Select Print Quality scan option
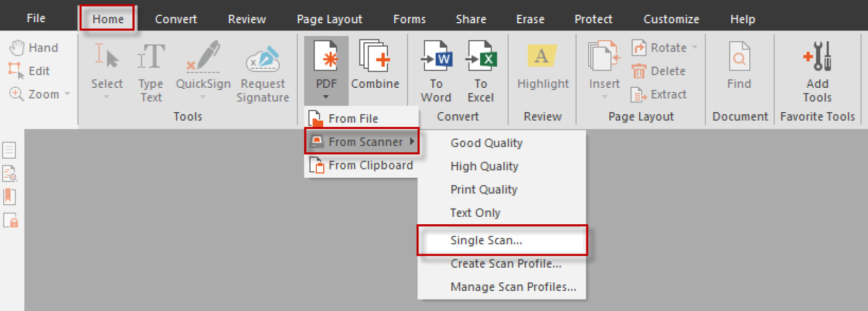Viewport: 868px width, 311px height. tap(502, 190)
